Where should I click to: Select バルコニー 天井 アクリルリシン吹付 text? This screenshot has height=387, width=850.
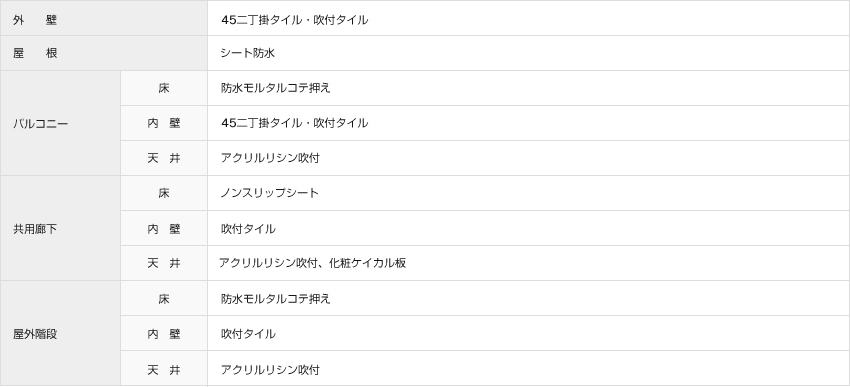tap(270, 158)
